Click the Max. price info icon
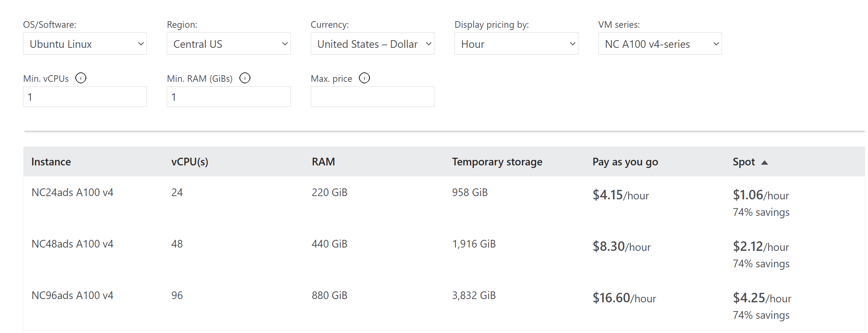 pos(364,78)
